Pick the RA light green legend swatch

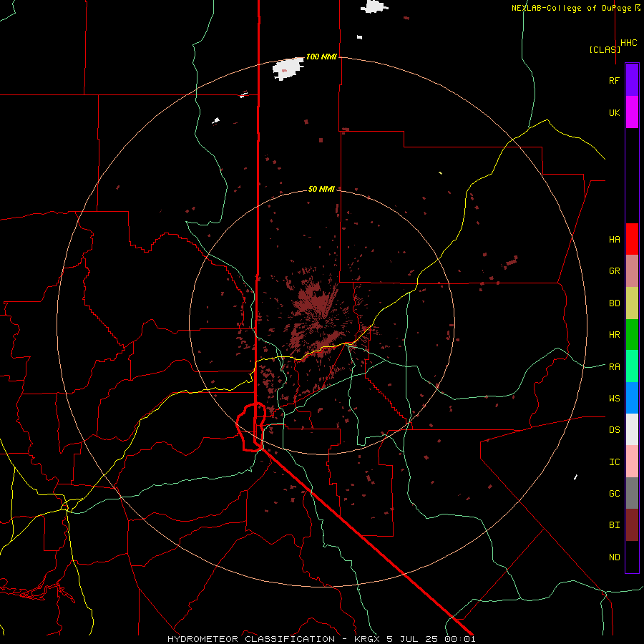tap(632, 366)
